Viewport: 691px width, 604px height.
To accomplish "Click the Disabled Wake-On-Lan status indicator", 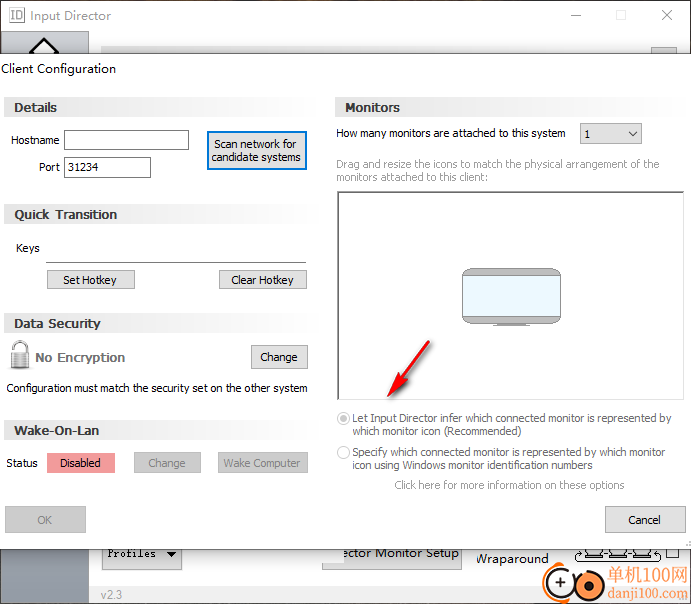I will (81, 463).
